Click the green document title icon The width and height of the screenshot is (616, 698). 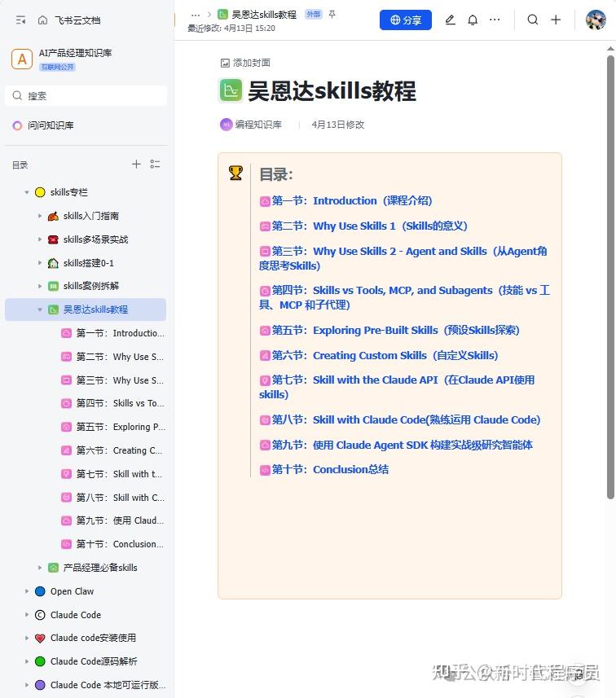pos(231,90)
